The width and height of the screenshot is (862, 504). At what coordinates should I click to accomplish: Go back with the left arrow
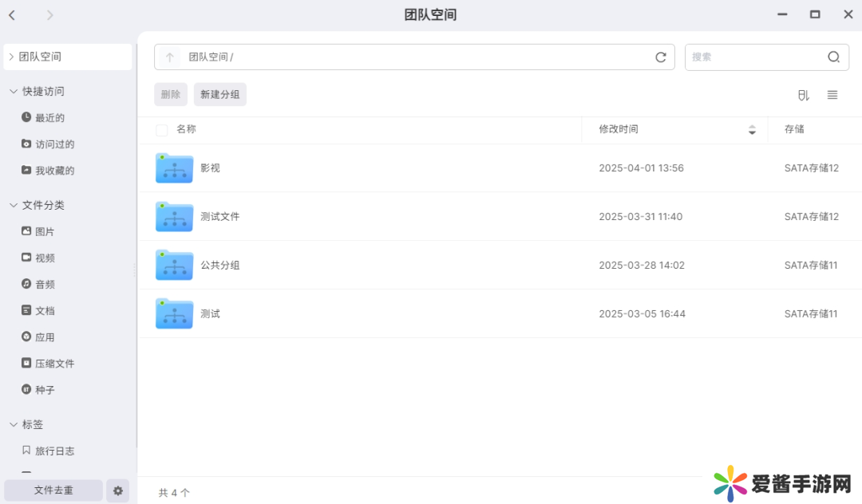tap(12, 14)
